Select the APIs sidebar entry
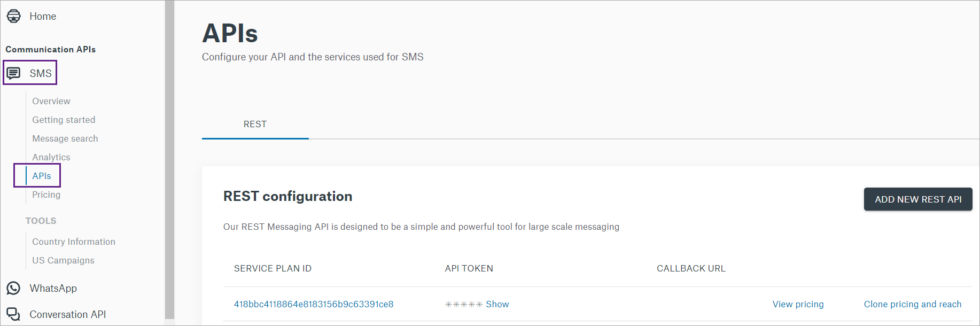This screenshot has width=980, height=326. [x=42, y=176]
